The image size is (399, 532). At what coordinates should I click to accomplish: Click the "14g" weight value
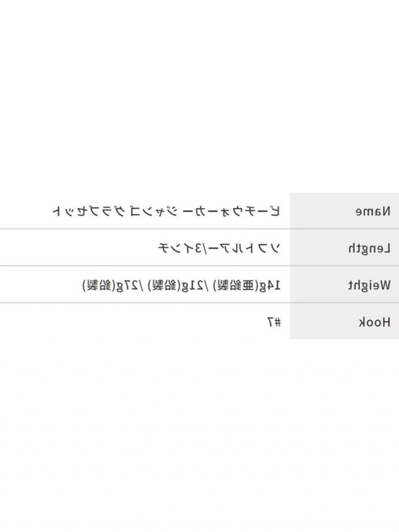click(x=271, y=285)
